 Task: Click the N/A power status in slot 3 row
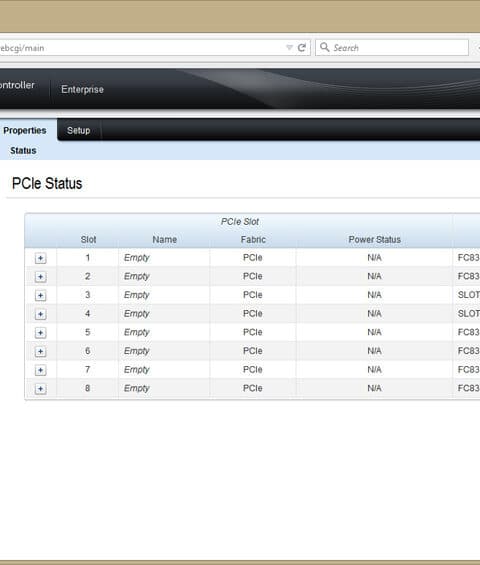tap(374, 295)
